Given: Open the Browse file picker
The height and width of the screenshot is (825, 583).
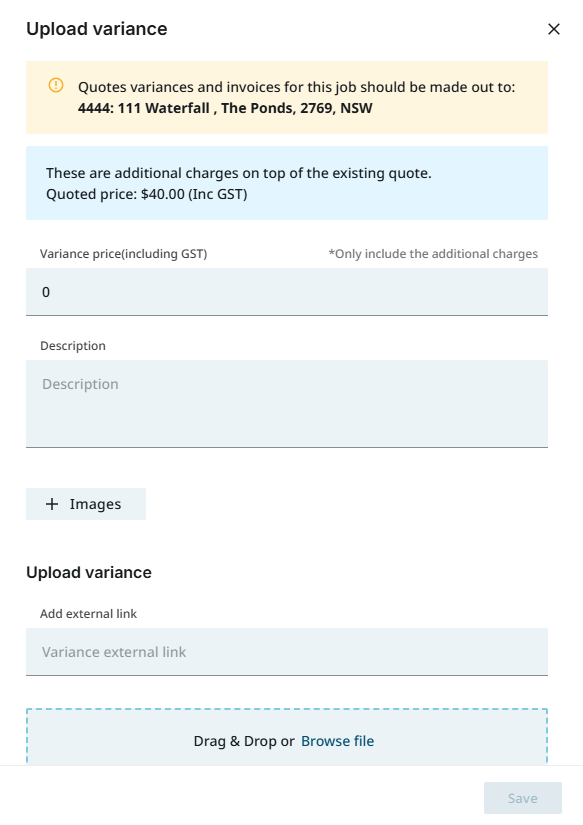Looking at the screenshot, I should pyautogui.click(x=337, y=741).
